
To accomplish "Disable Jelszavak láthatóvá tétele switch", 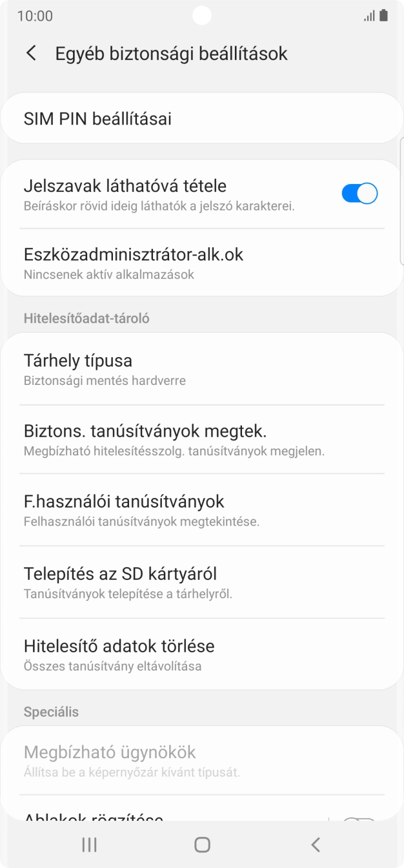I will (x=359, y=192).
